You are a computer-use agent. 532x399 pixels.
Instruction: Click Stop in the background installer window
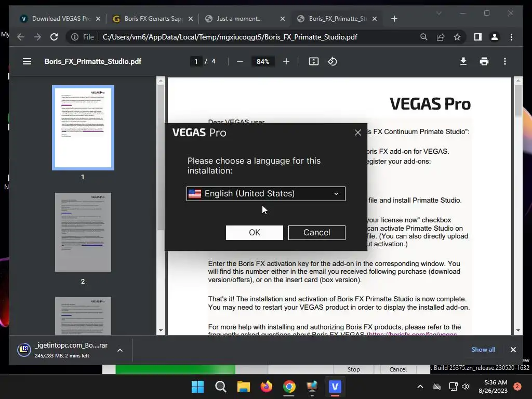pos(353,369)
